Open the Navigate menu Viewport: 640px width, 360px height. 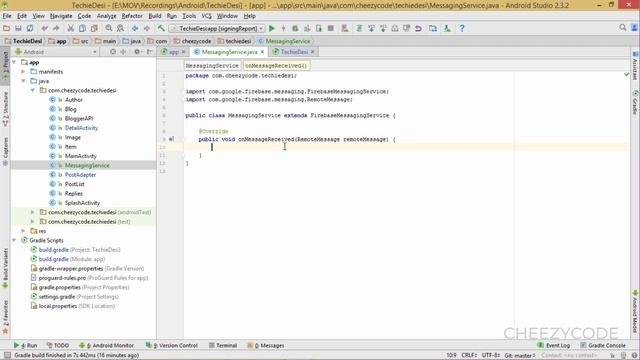click(61, 16)
